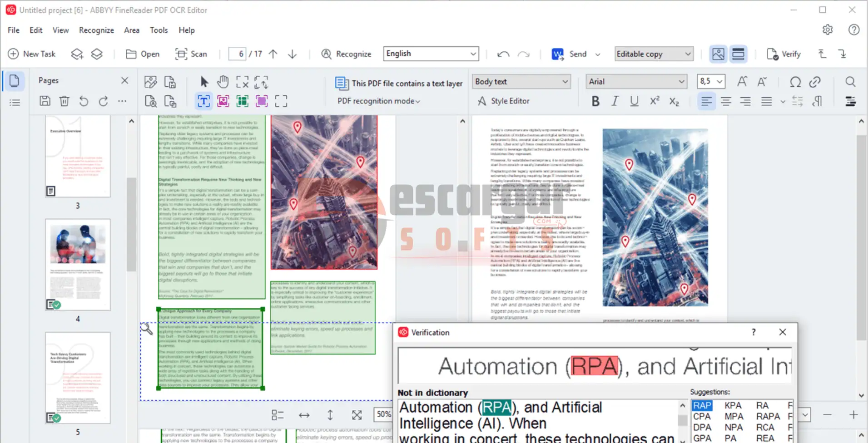Toggle bold formatting

[x=595, y=101]
